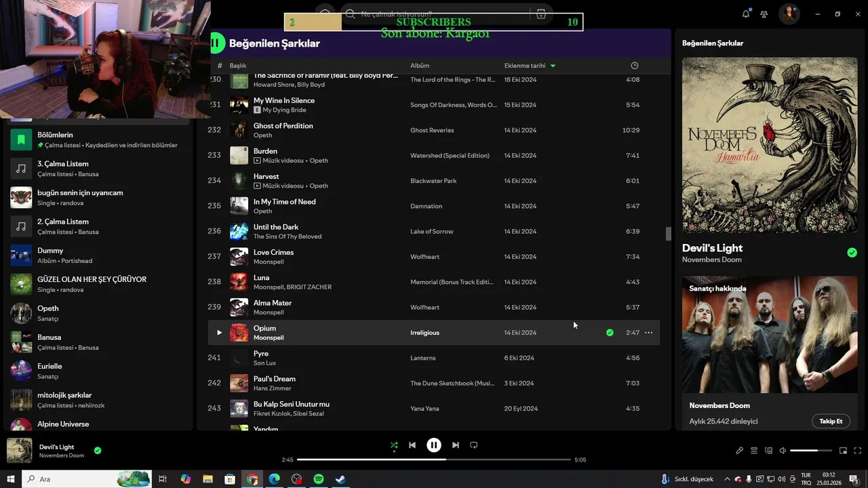Click Takip Et to follow Novembers Doom
This screenshot has height=488, width=868.
click(831, 421)
